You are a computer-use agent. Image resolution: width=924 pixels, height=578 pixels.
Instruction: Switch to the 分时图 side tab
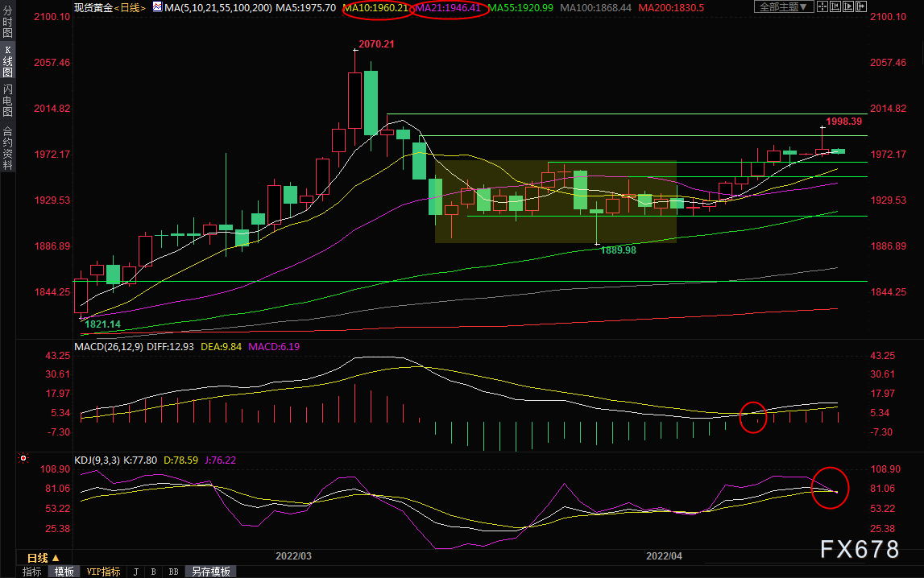click(8, 21)
